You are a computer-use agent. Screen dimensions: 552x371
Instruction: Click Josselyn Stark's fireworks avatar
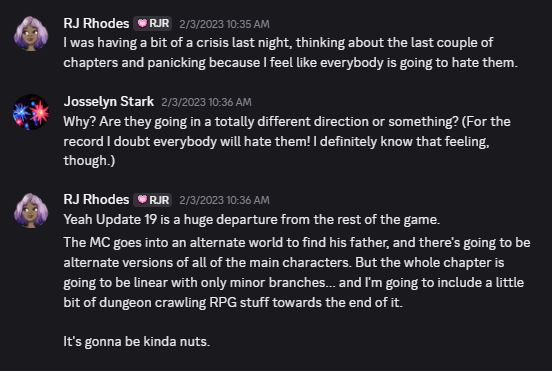click(x=31, y=112)
